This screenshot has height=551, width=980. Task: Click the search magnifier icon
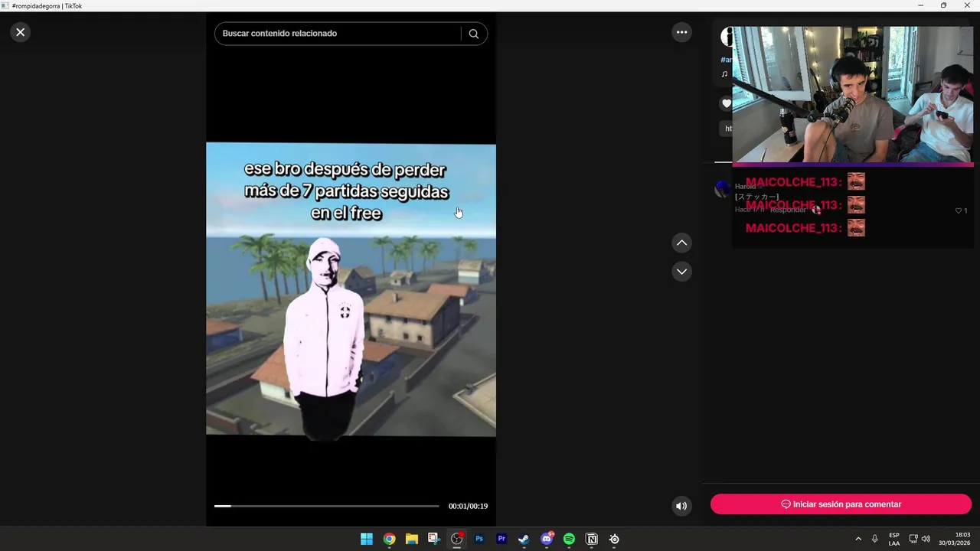point(473,34)
